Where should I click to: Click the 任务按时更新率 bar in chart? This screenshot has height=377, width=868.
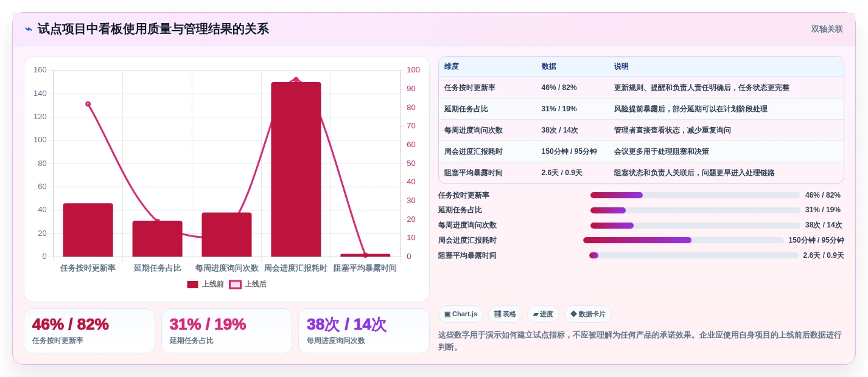coord(88,230)
